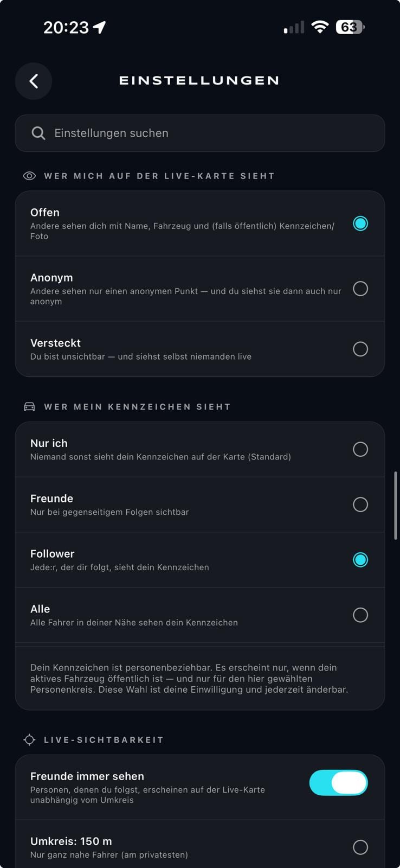Tap the car icon beside Kennzeichen heading
The width and height of the screenshot is (400, 868).
pyautogui.click(x=29, y=406)
